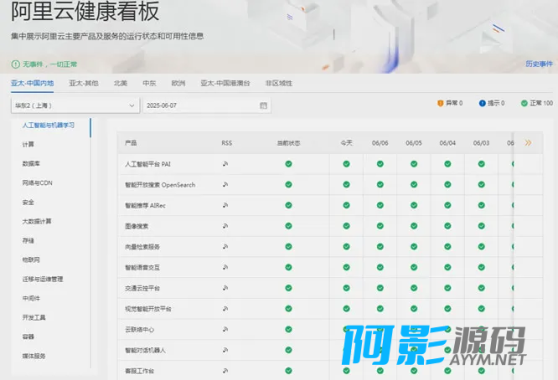The width and height of the screenshot is (558, 380).
Task: Click the 06/06 column header
Action: (380, 143)
